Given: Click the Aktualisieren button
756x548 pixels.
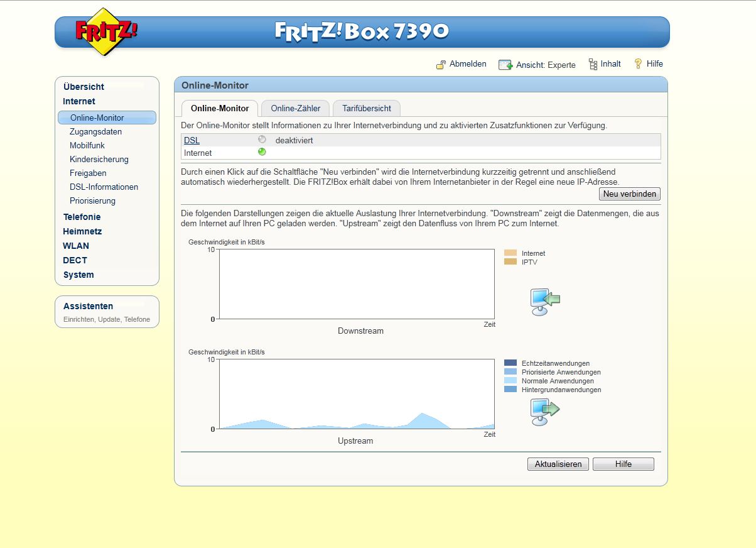Looking at the screenshot, I should tap(558, 464).
